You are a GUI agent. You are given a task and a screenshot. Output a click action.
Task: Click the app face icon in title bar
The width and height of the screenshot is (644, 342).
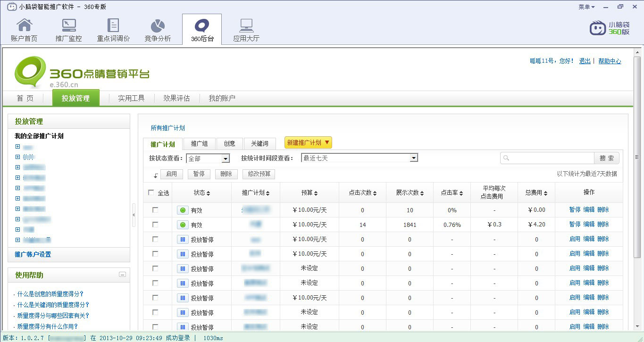pos(12,7)
